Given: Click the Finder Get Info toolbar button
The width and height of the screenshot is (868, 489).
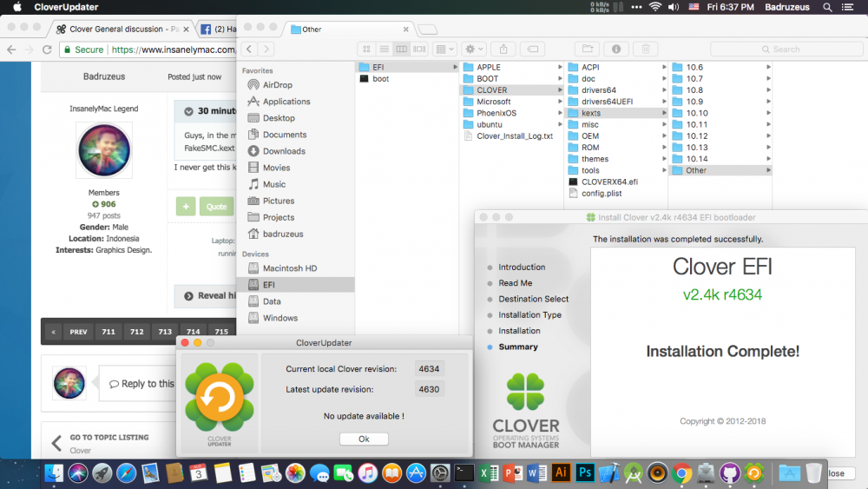Looking at the screenshot, I should 616,50.
